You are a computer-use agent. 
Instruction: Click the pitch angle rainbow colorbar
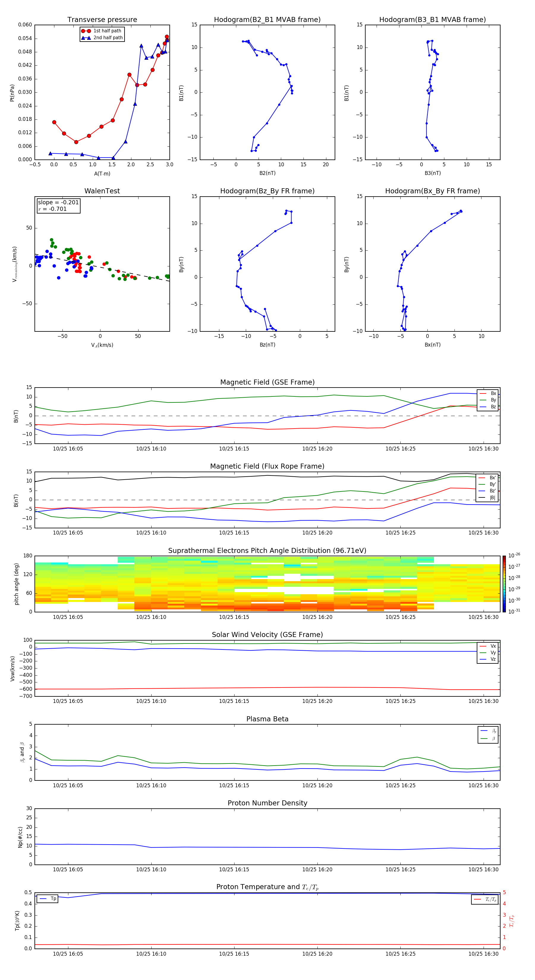(x=504, y=584)
